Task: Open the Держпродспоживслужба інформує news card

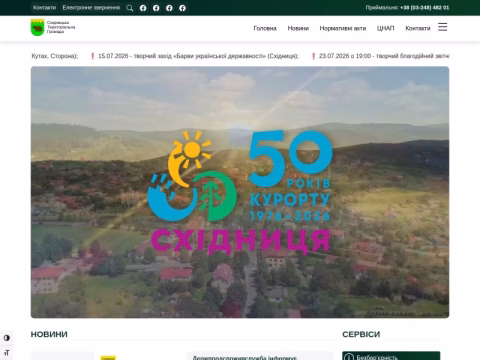Action: 260,356
